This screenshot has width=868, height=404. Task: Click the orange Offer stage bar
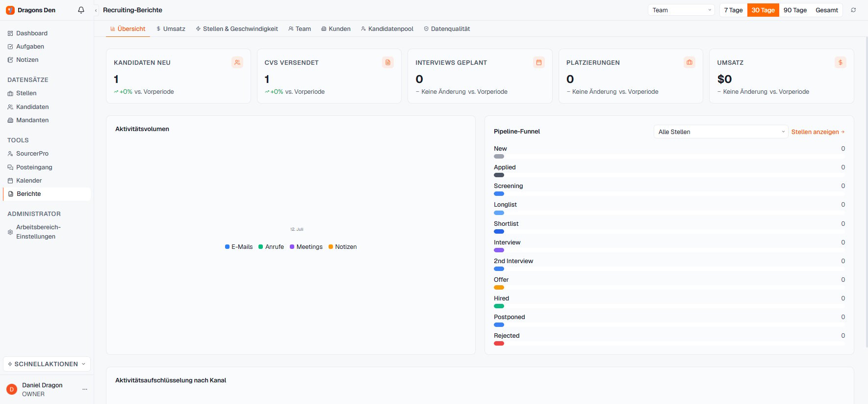coord(499,288)
